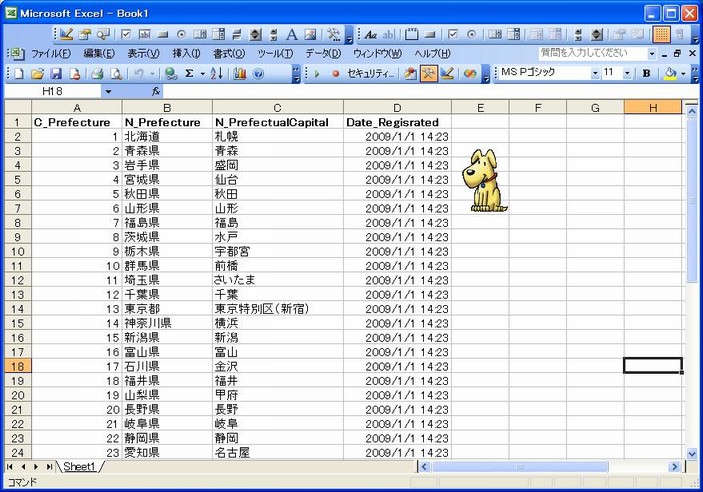Expand Control Toolbox toolbar options chevron
Screen dimensions: 703x492
(349, 35)
